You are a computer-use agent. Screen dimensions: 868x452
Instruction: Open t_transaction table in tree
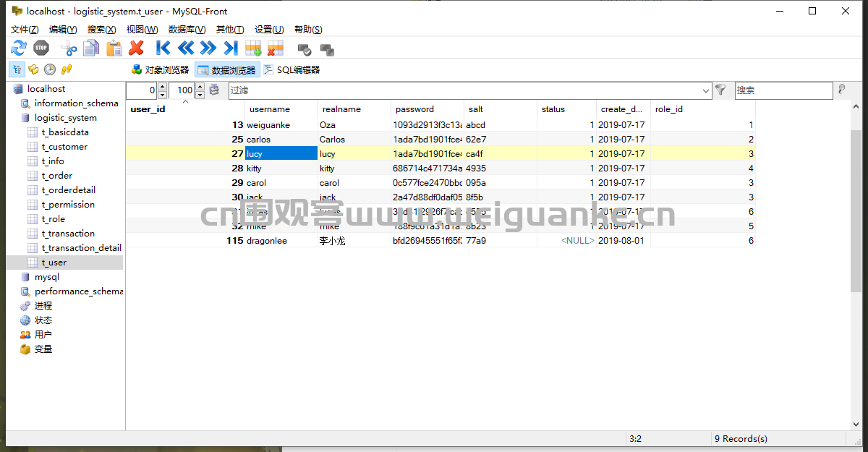68,234
